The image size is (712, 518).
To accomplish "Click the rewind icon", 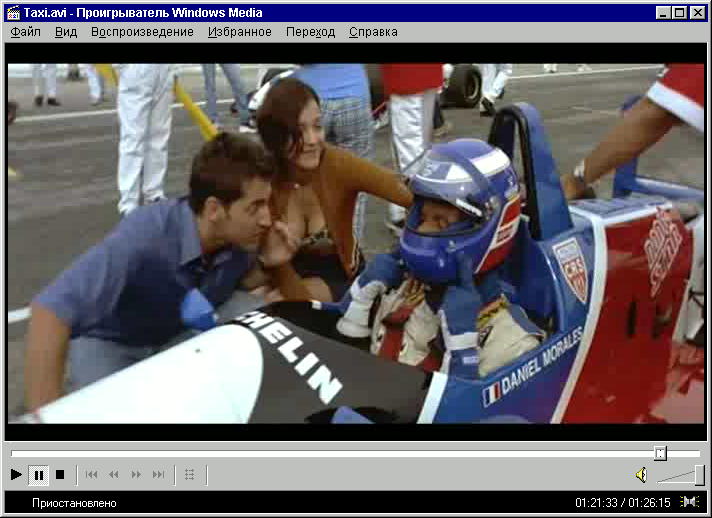I will click(114, 475).
